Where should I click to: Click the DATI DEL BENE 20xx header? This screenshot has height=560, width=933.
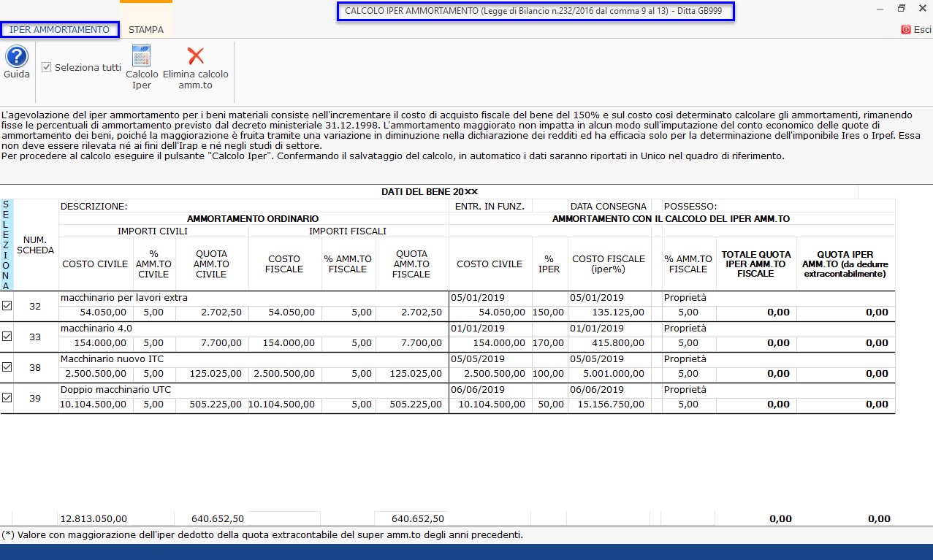click(429, 191)
